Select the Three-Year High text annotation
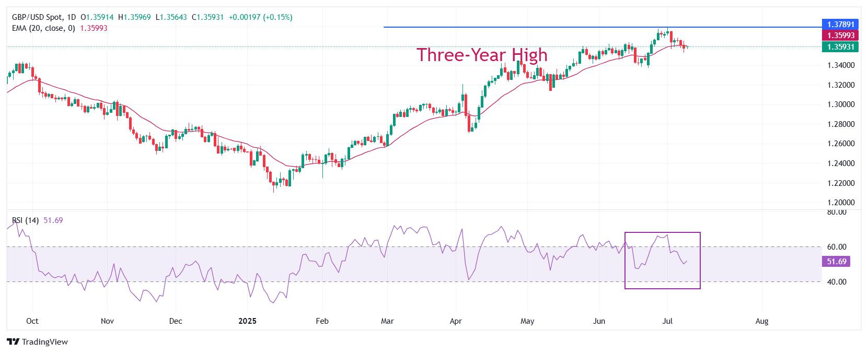The image size is (868, 353). 482,55
